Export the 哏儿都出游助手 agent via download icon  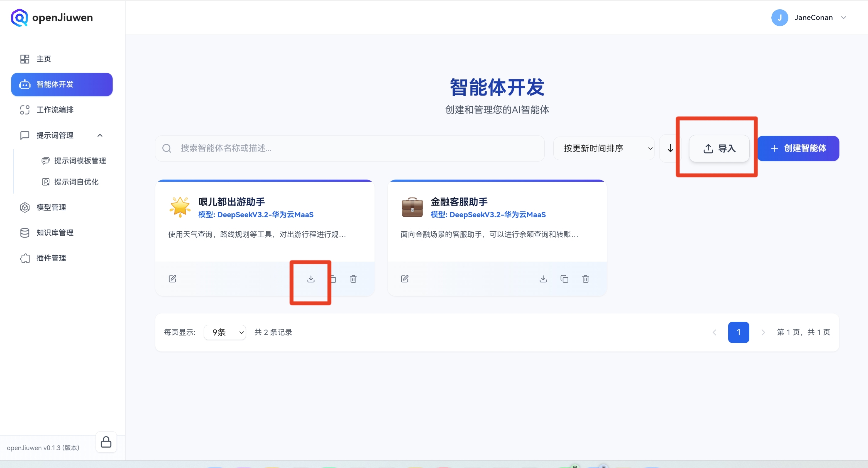tap(311, 279)
